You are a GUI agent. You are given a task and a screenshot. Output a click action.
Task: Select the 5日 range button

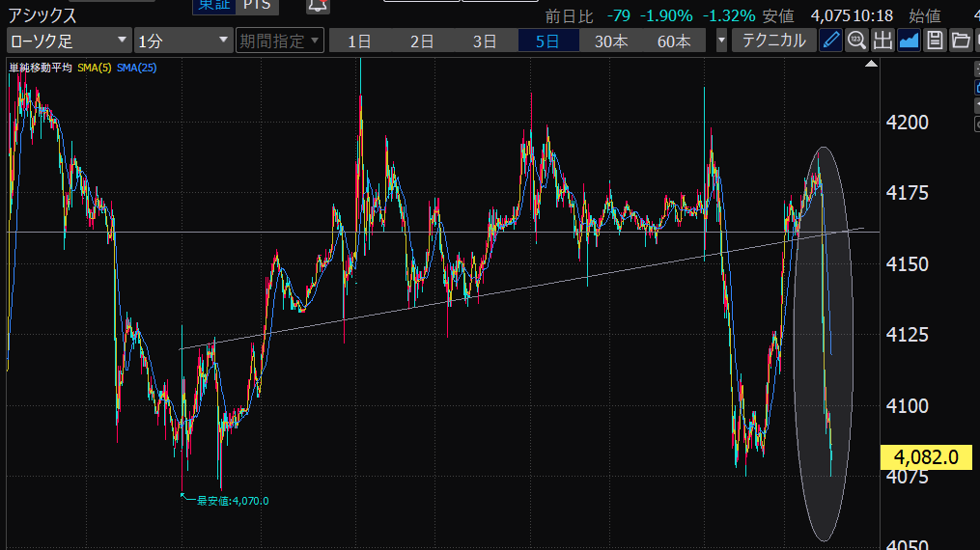(547, 41)
